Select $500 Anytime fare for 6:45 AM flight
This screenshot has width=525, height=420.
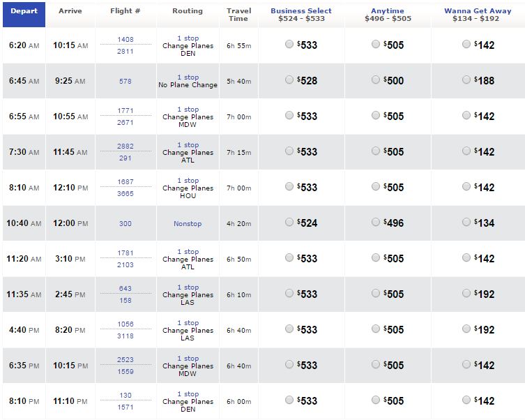coord(376,80)
